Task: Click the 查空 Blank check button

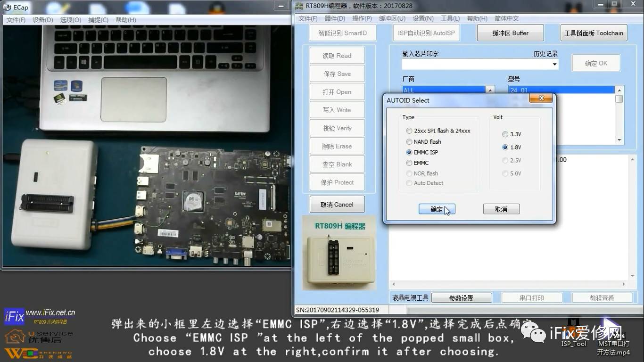Action: point(337,164)
